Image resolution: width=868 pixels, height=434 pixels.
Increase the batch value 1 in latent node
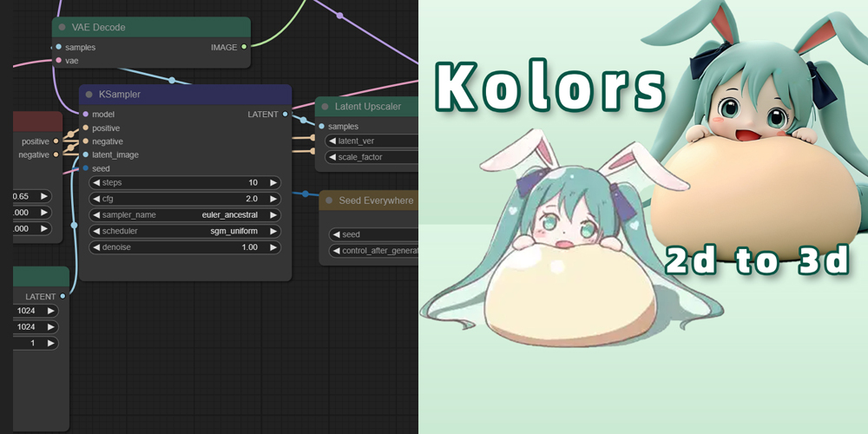point(51,343)
